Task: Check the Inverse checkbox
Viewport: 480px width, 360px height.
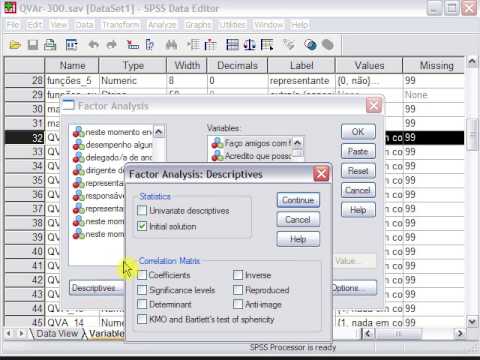Action: coord(238,275)
